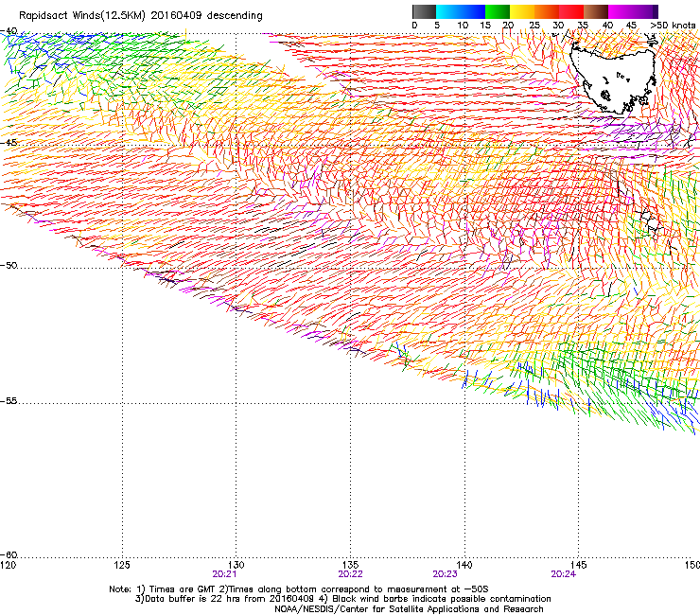Select the red 30–35 knots legend segment
The image size is (700, 615).
tap(571, 11)
